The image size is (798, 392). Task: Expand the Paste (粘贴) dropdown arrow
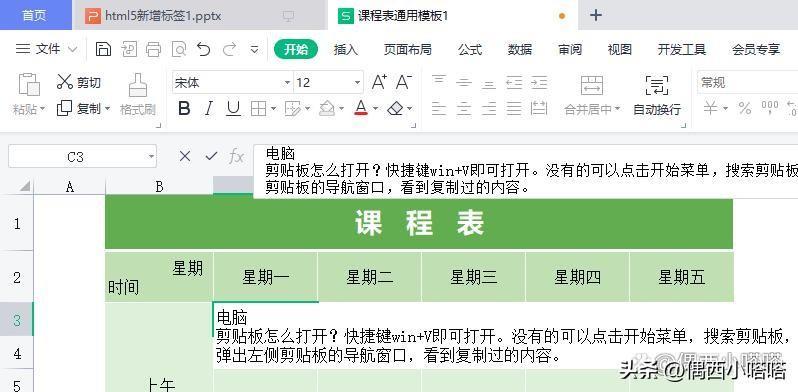42,108
